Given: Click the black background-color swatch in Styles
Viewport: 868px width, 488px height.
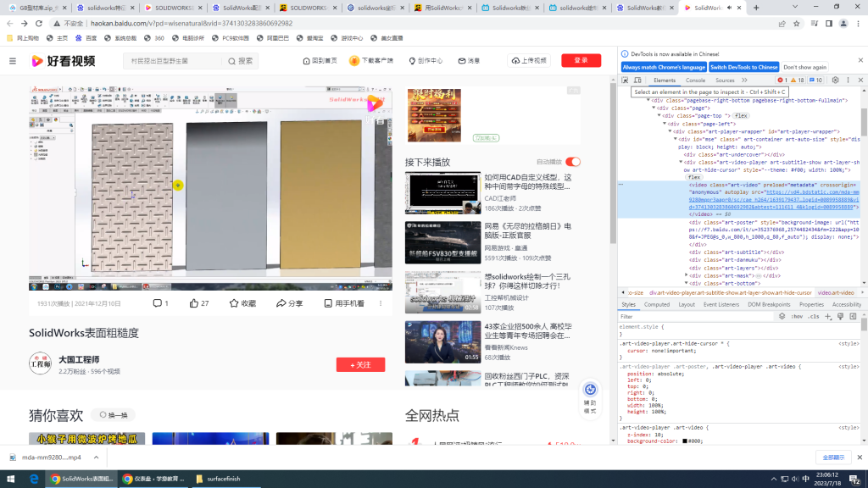Looking at the screenshot, I should coord(684,441).
